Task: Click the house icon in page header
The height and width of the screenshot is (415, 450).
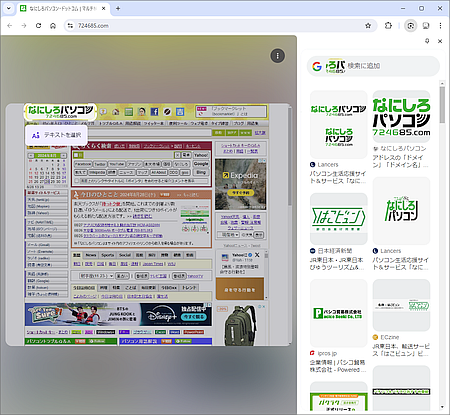Action: (116, 112)
